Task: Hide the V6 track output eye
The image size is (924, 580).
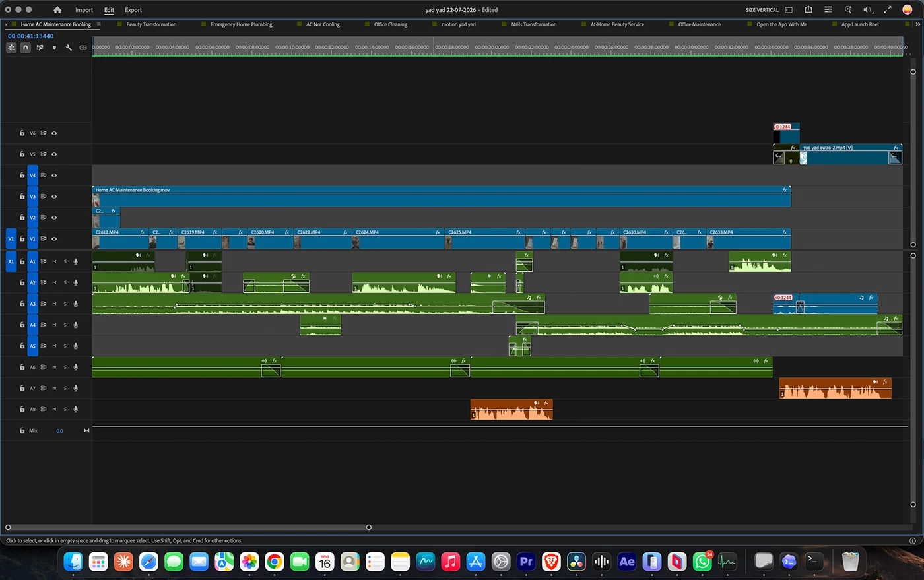Action: coord(54,133)
